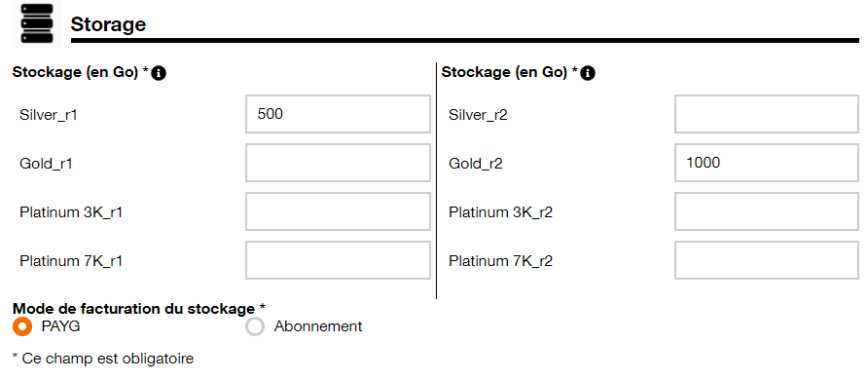
Task: Click the Platinum 3K_r1 input box
Action: click(x=338, y=211)
